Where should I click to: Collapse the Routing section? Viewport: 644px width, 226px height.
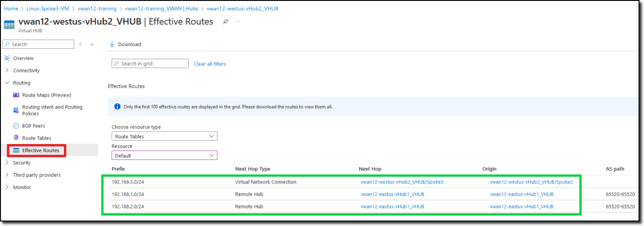click(x=7, y=83)
